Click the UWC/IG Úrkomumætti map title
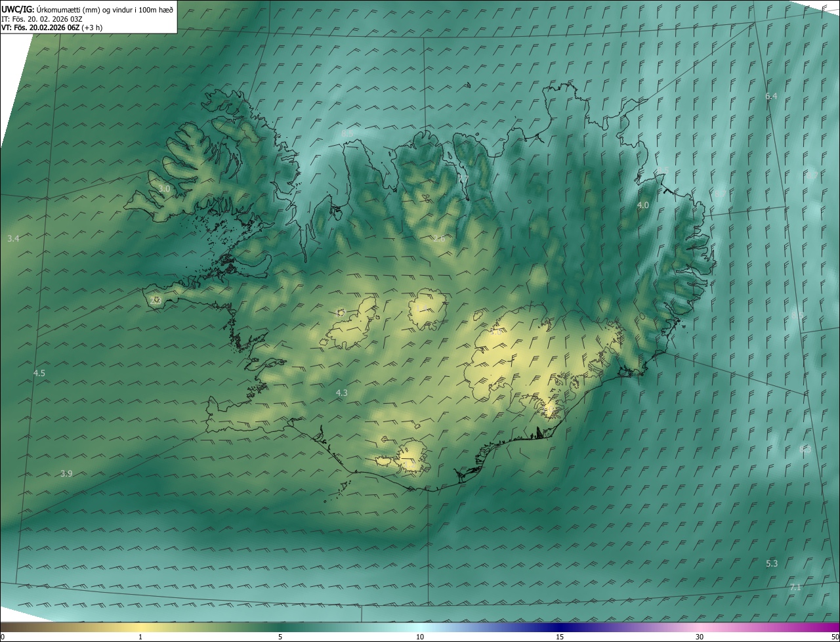Screen dimensions: 840x642 [x=87, y=9]
